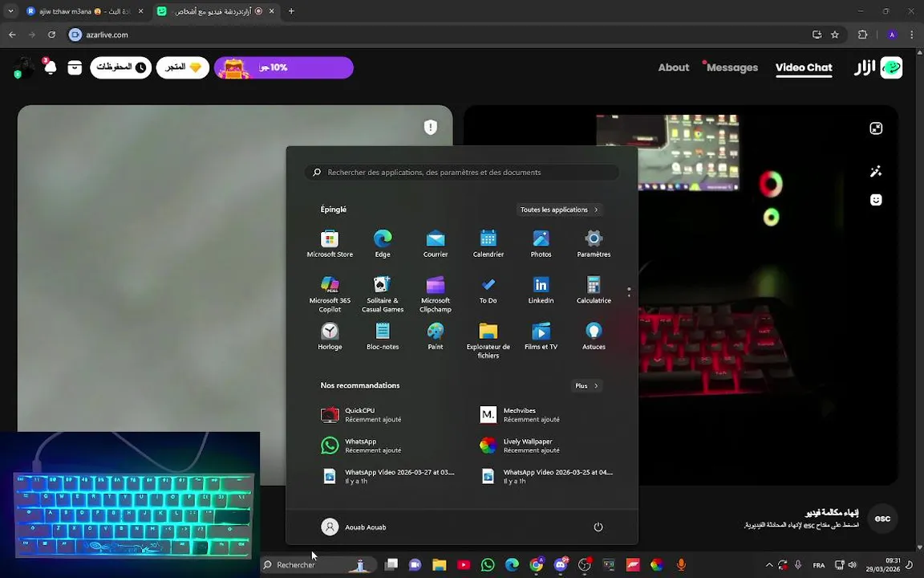Open Chrome three-dot menu
The width and height of the screenshot is (924, 578).
pyautogui.click(x=911, y=35)
